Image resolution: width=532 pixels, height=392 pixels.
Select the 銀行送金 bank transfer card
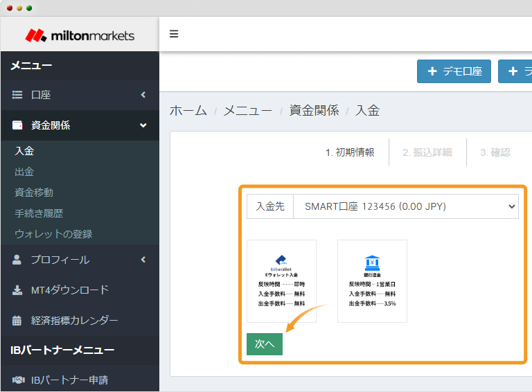pos(372,281)
